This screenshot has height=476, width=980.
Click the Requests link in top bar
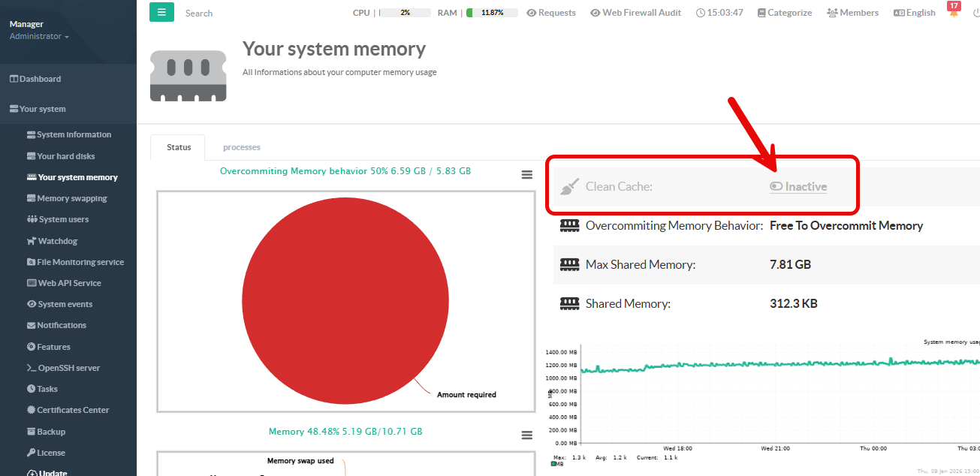(x=551, y=13)
